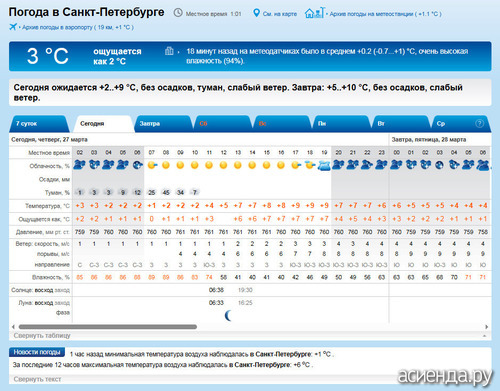Collapse the table with Свернуть таблицу
Viewport: 500px width, 391px height.
point(42,336)
